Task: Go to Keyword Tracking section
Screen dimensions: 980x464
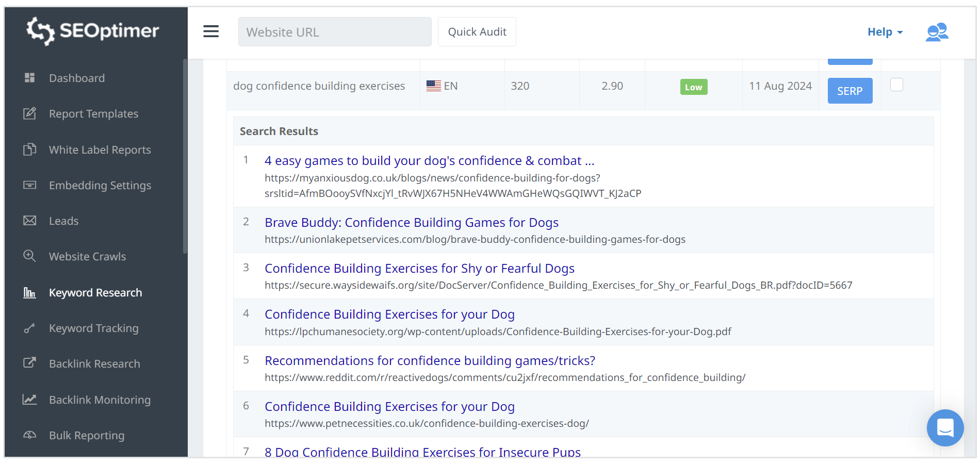Action: tap(93, 328)
